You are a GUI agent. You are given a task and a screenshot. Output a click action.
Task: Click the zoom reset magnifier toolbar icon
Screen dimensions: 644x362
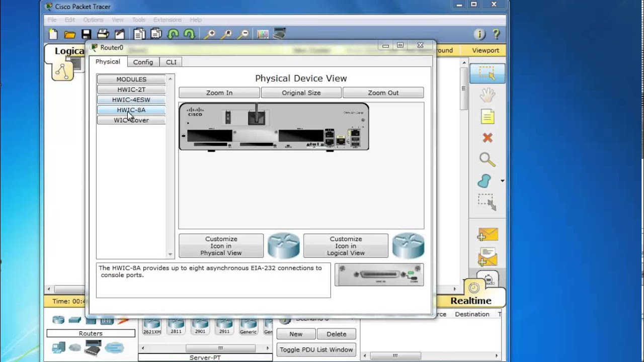(226, 34)
